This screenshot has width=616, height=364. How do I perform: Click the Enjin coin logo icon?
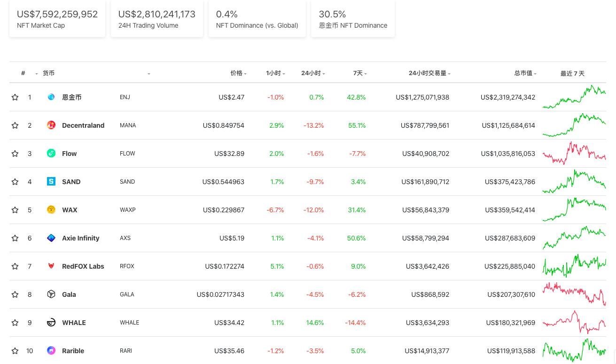51,97
